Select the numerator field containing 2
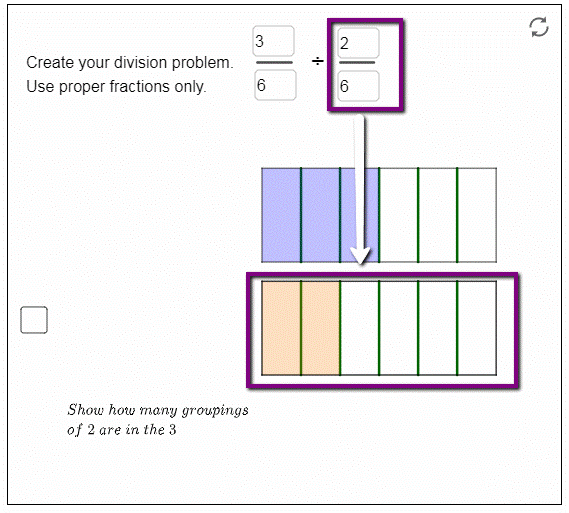This screenshot has width=569, height=513. 359,43
